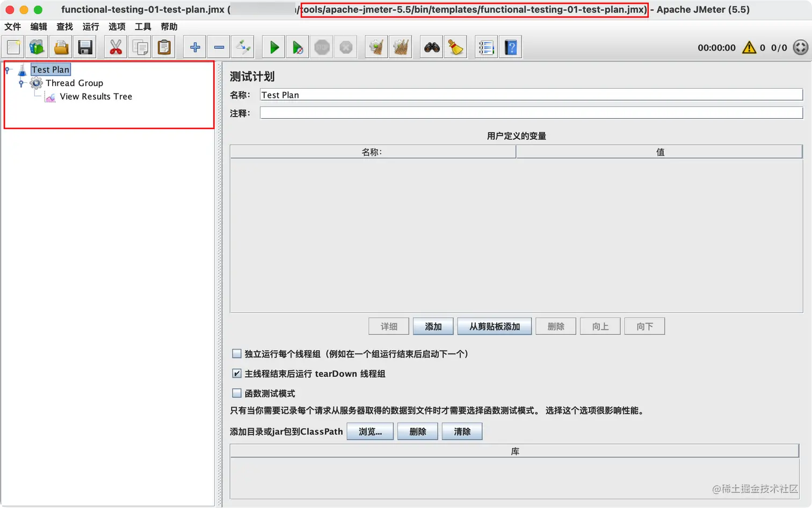
Task: Click the 名称 input field
Action: 531,95
